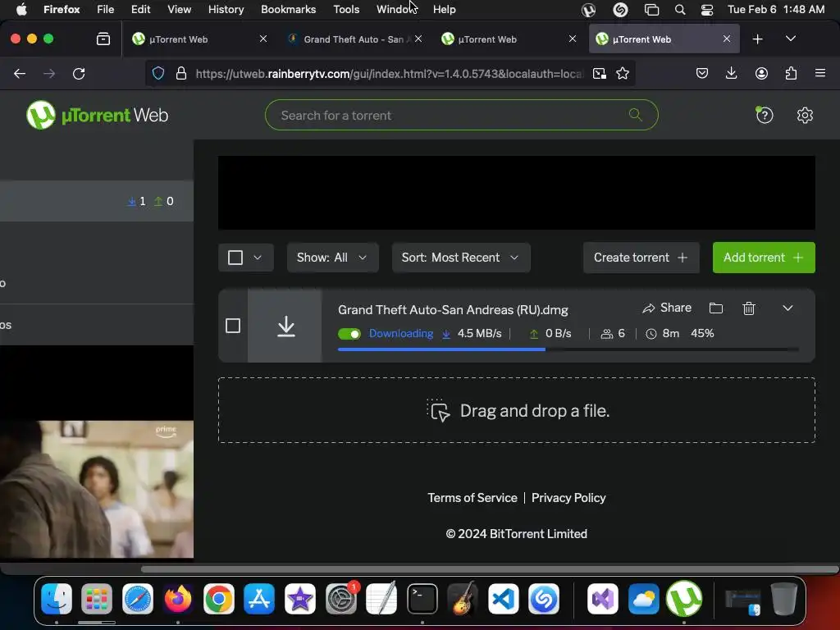
Task: Open the Terms of Service link
Action: [472, 498]
